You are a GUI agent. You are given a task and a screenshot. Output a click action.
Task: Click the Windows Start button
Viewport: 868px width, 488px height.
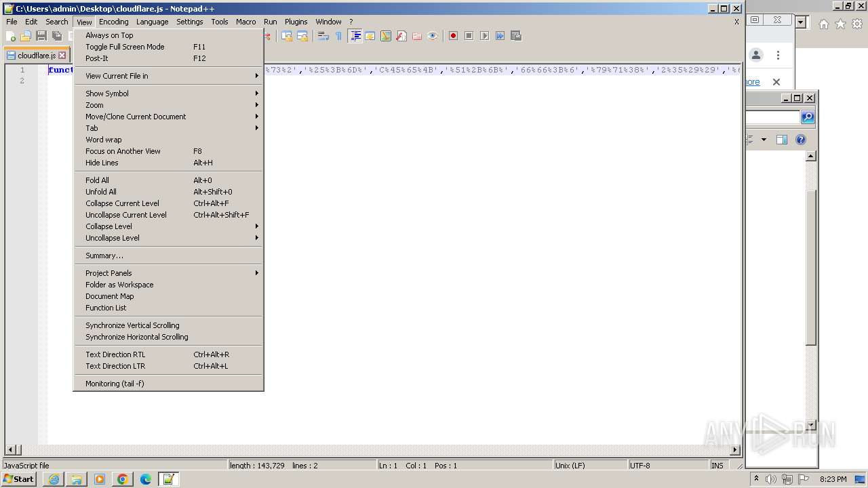click(19, 479)
